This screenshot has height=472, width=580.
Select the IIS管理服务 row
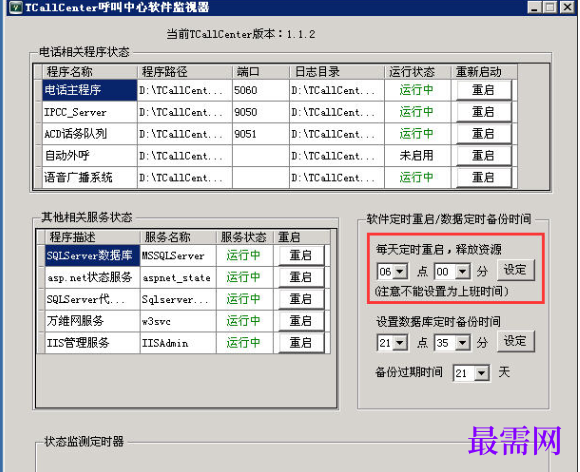(92, 343)
